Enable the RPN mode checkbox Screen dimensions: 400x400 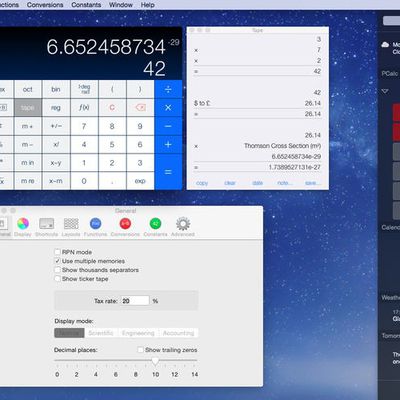click(57, 252)
